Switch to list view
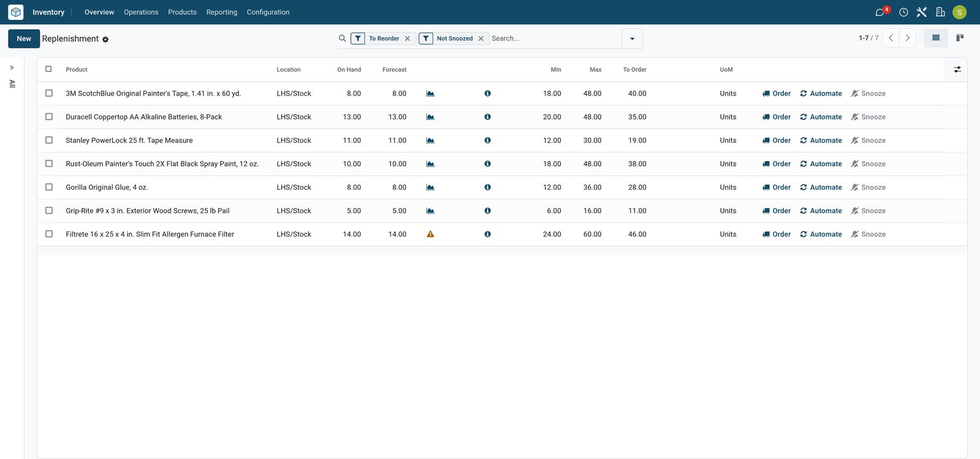The width and height of the screenshot is (980, 459). (936, 38)
